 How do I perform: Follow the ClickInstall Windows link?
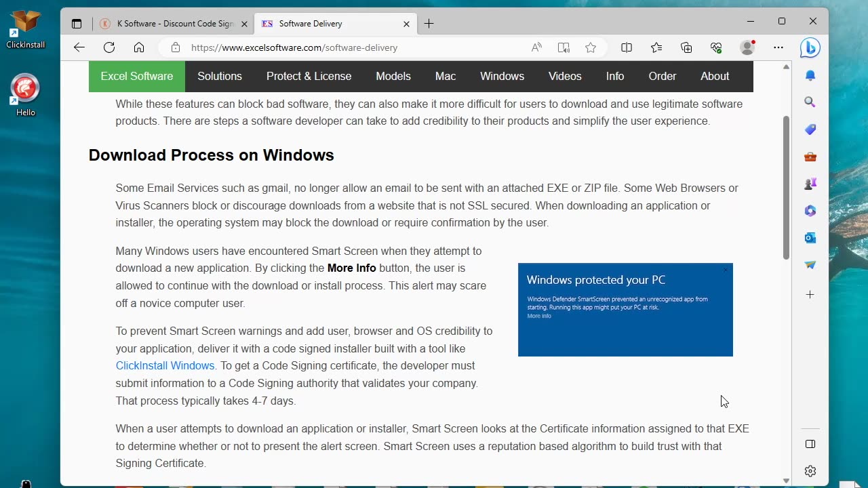pos(165,366)
